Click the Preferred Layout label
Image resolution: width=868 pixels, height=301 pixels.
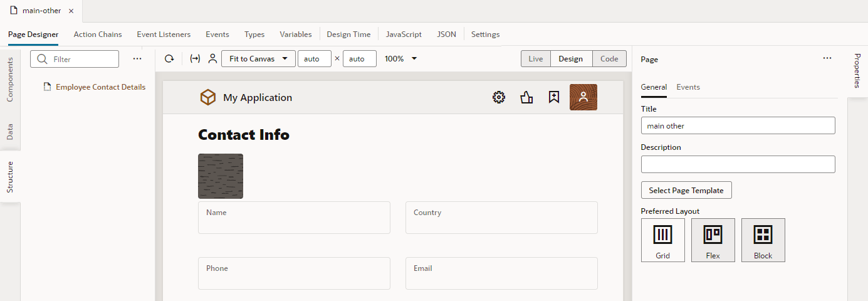click(670, 211)
